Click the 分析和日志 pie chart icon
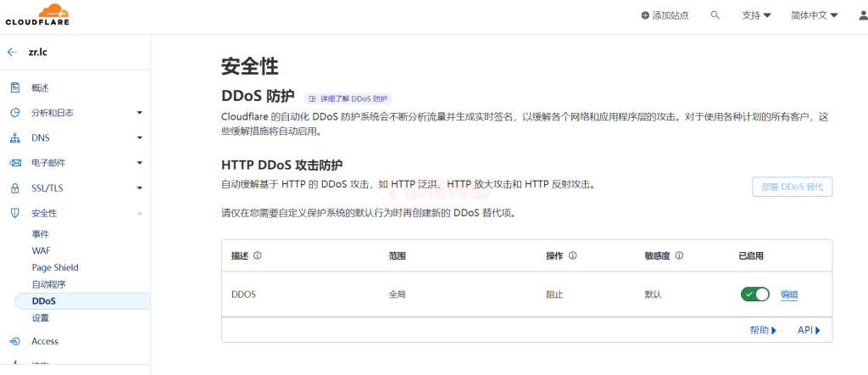 15,113
